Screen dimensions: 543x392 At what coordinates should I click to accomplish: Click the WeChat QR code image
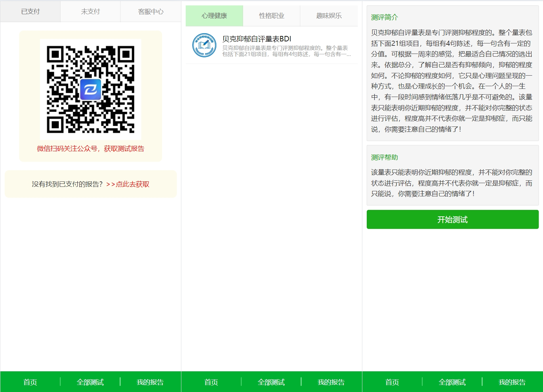click(x=90, y=90)
